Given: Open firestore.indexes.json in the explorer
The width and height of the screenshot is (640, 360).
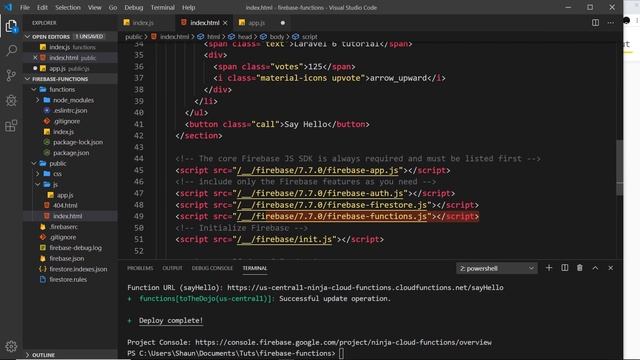Looking at the screenshot, I should [78, 269].
